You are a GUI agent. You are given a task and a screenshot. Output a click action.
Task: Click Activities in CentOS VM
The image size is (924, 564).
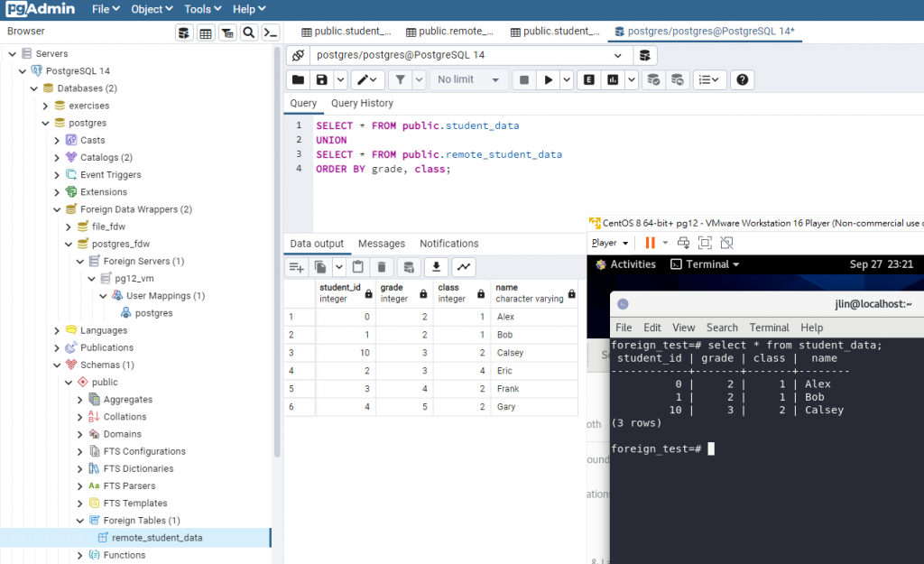pos(626,264)
